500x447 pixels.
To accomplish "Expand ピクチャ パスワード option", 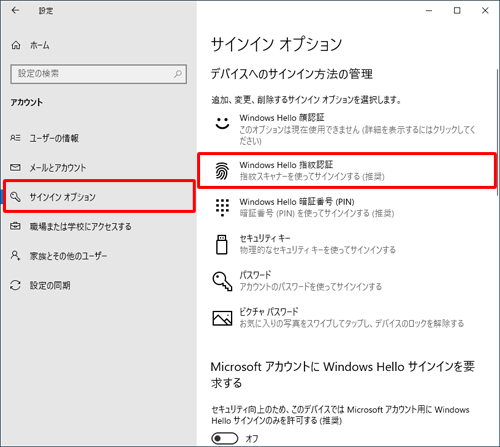I will 347,318.
